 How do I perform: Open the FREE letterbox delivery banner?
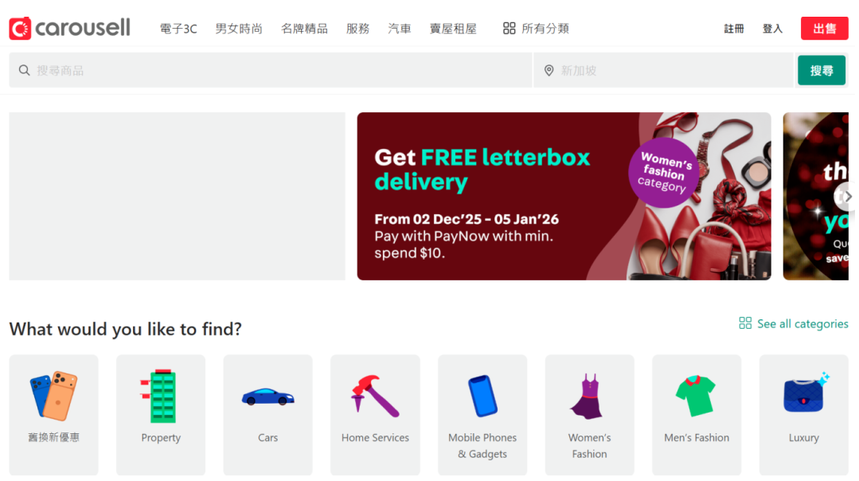564,196
